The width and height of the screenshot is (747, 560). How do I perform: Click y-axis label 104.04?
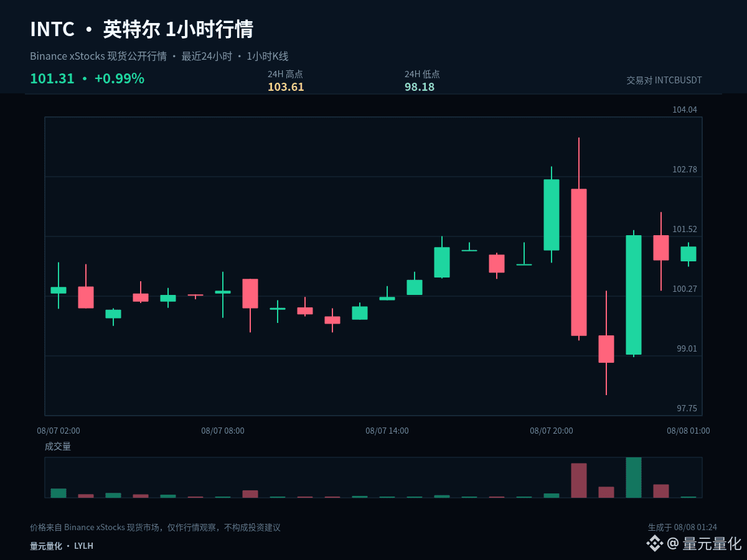pos(685,110)
